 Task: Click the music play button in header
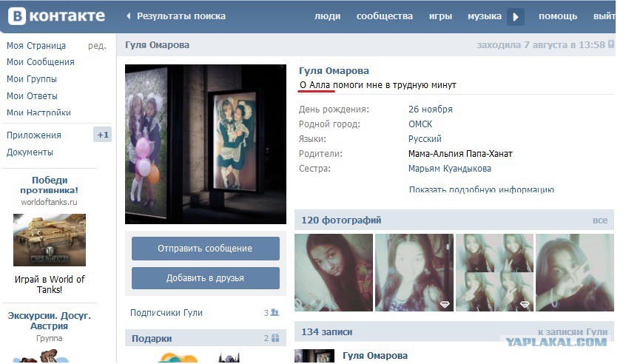516,17
